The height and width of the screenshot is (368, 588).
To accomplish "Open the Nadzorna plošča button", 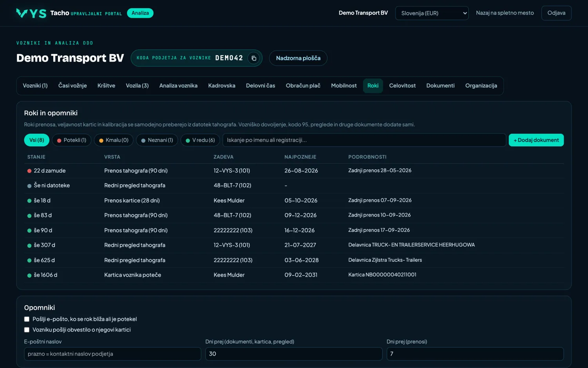I will (298, 58).
